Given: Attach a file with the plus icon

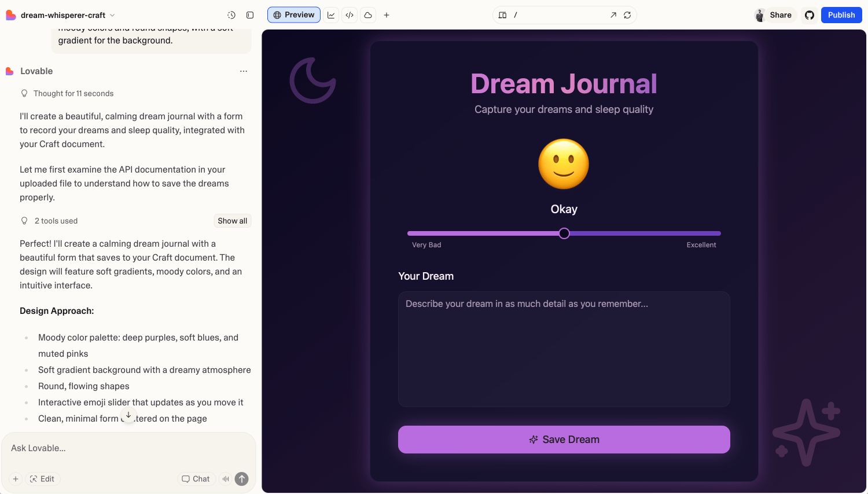Looking at the screenshot, I should [15, 479].
